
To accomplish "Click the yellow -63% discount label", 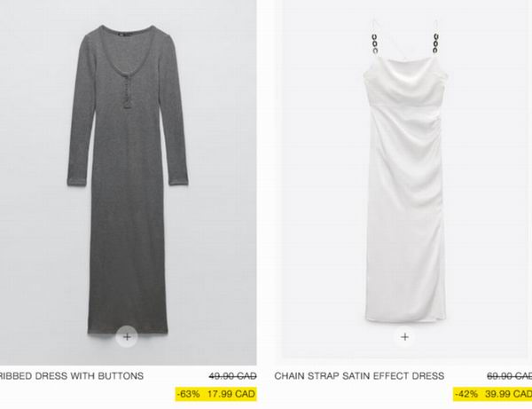I will [x=188, y=394].
